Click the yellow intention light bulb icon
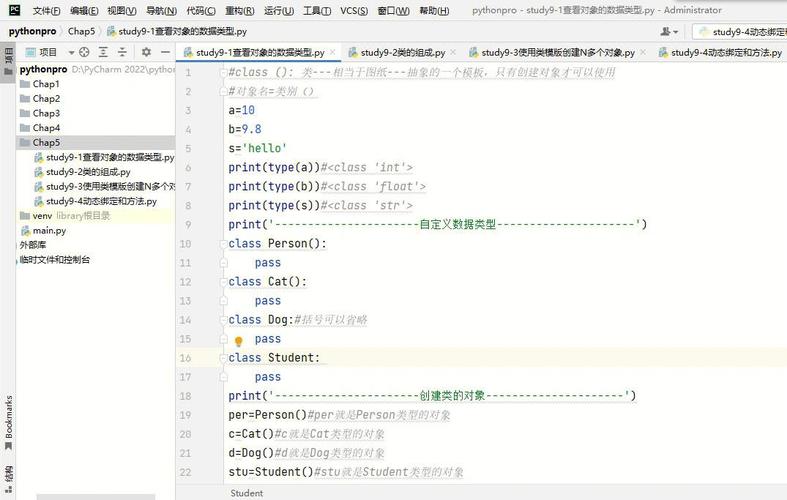Screen dimensions: 787x500 [238, 341]
